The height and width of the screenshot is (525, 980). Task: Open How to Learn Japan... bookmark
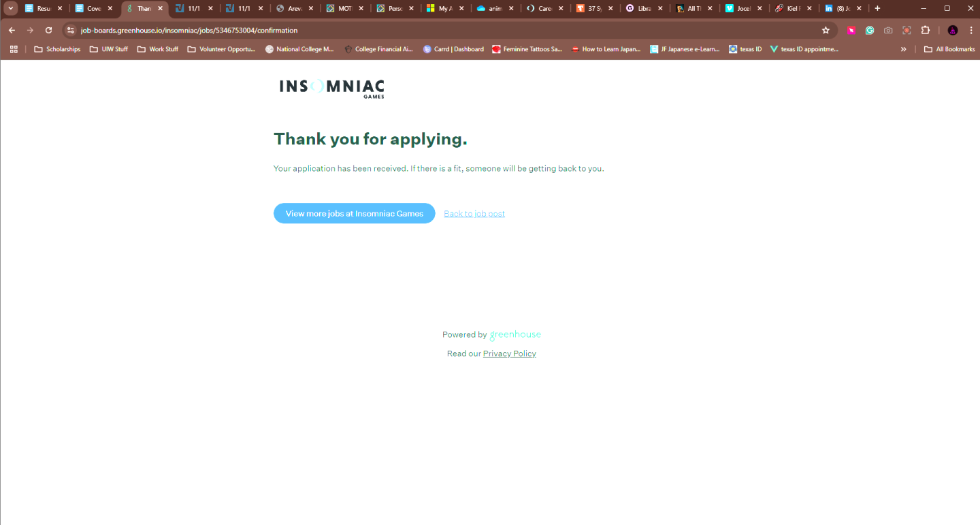click(x=606, y=49)
